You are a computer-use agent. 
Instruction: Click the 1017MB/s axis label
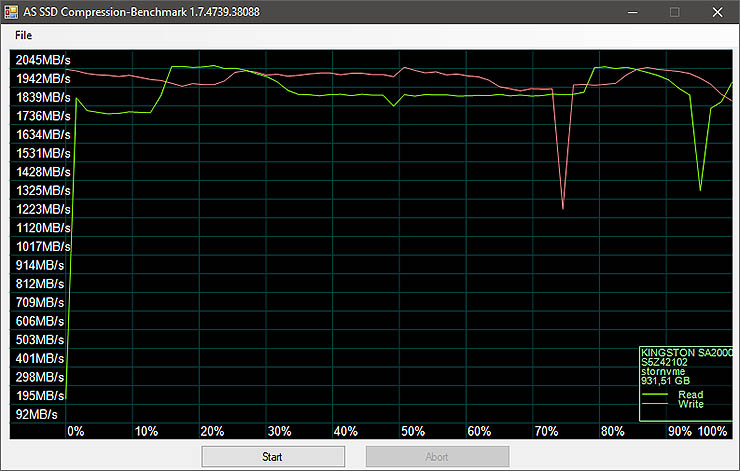(42, 246)
